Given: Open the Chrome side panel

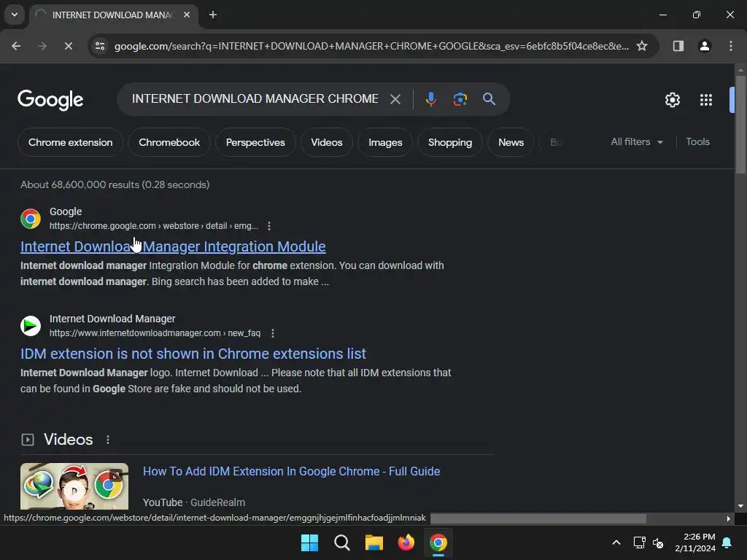Looking at the screenshot, I should [x=678, y=46].
